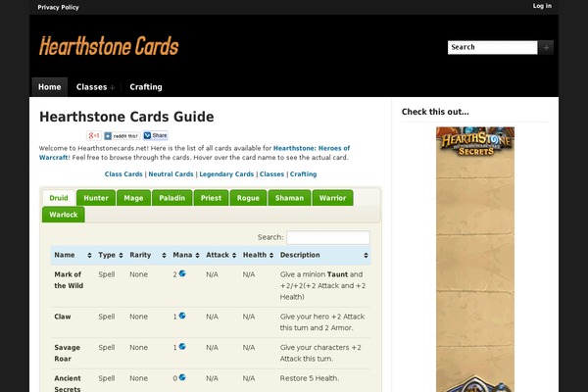Submit search with the header arrow button
Screen dimensions: 588x392
tap(546, 48)
